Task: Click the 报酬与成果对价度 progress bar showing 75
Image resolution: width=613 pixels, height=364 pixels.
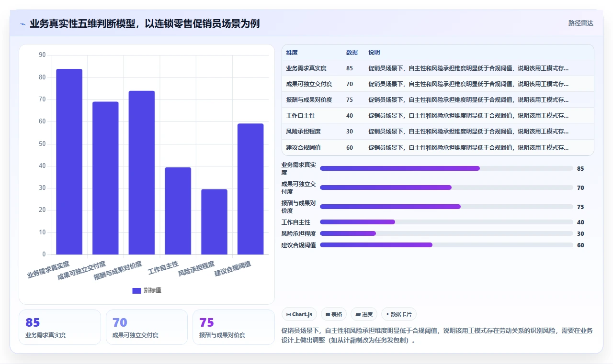Action: point(446,207)
